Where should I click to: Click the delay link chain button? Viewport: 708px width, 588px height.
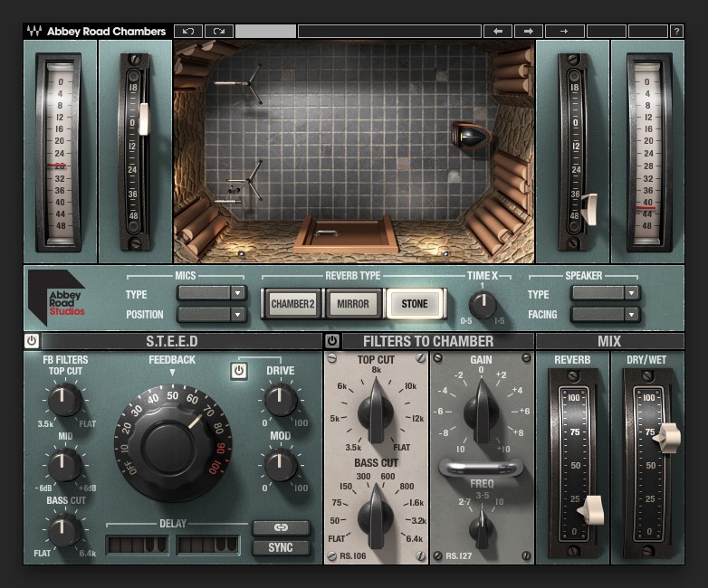(x=281, y=527)
